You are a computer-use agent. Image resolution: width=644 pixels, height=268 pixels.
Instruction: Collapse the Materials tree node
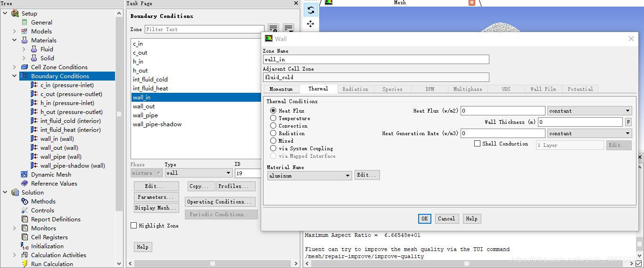tap(15, 41)
